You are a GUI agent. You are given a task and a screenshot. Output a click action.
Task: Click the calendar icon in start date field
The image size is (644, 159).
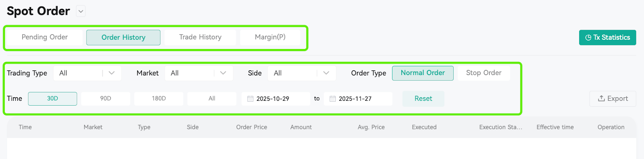click(x=250, y=99)
